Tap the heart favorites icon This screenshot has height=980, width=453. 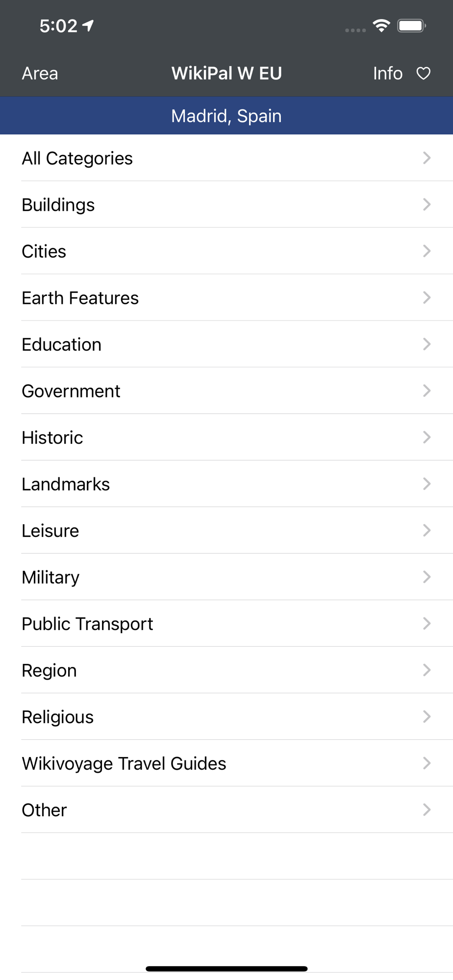[424, 73]
